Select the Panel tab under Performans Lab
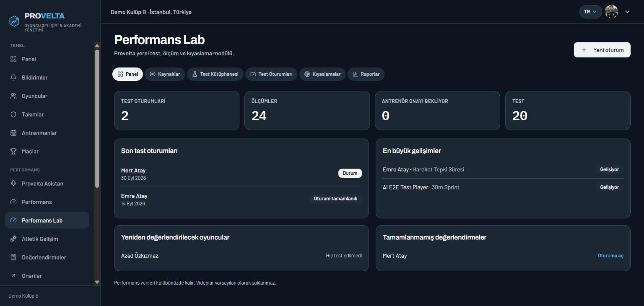 [127, 74]
